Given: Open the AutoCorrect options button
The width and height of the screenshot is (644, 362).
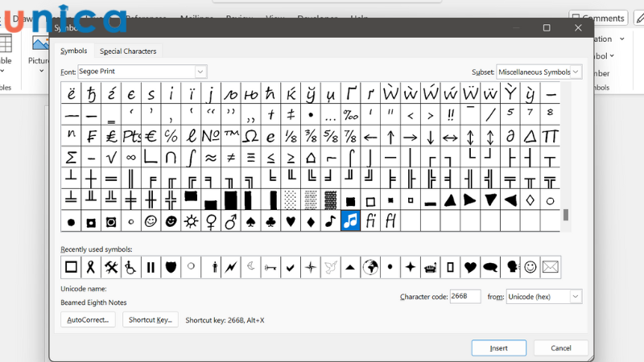Looking at the screenshot, I should point(88,319).
